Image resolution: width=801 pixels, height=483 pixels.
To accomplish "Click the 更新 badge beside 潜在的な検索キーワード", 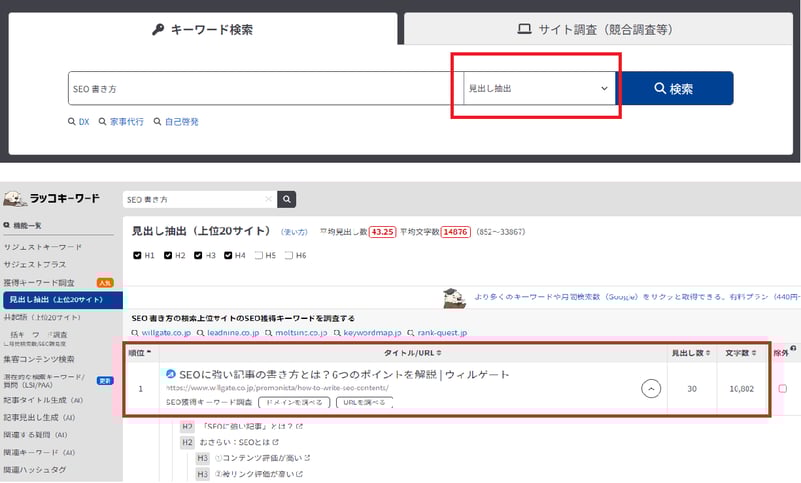I will point(105,381).
